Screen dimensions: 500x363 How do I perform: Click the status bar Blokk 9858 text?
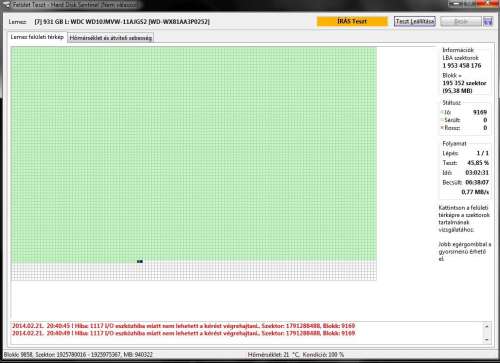[x=78, y=355]
